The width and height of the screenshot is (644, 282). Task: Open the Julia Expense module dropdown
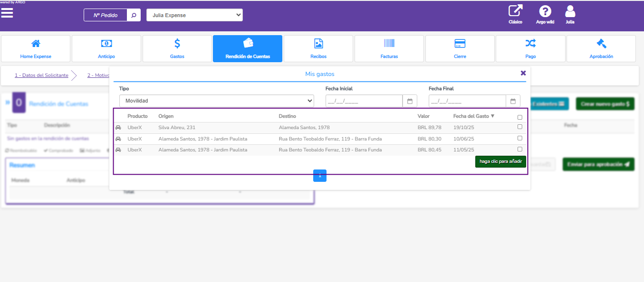[x=194, y=15]
